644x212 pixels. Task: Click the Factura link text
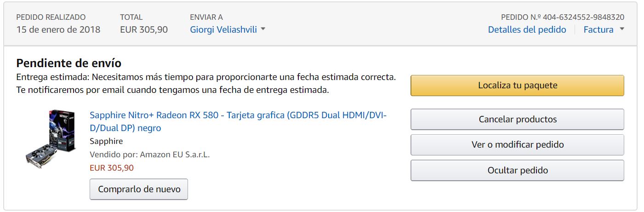click(x=598, y=30)
